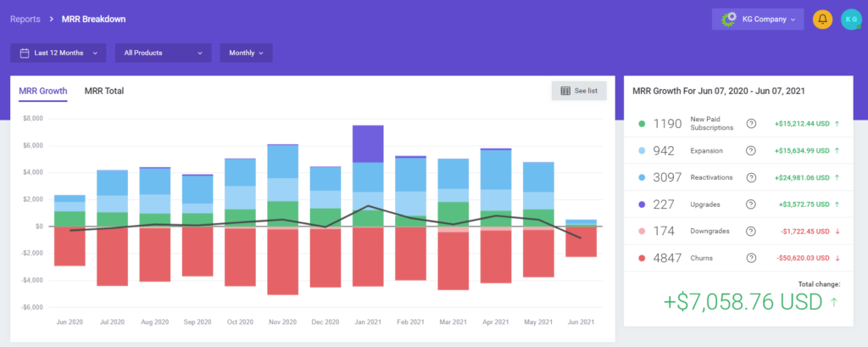
Task: Click the red Churns legend dot
Action: tap(643, 258)
